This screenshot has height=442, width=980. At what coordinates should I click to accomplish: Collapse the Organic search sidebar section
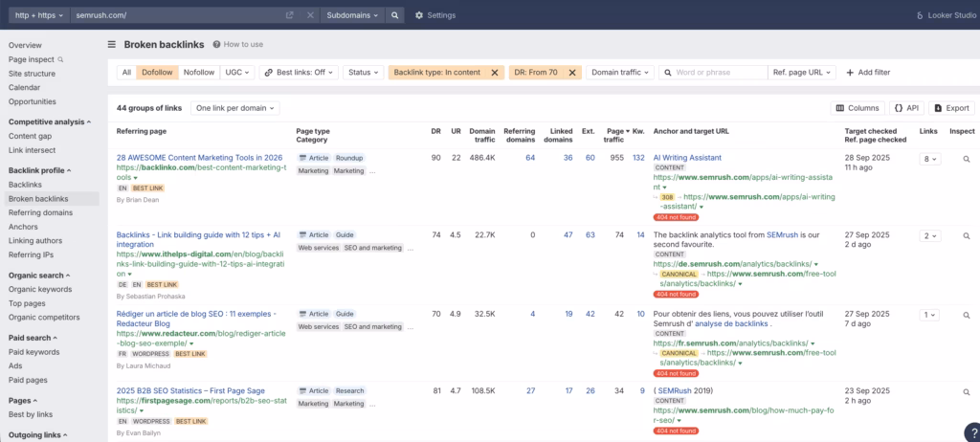coord(39,276)
